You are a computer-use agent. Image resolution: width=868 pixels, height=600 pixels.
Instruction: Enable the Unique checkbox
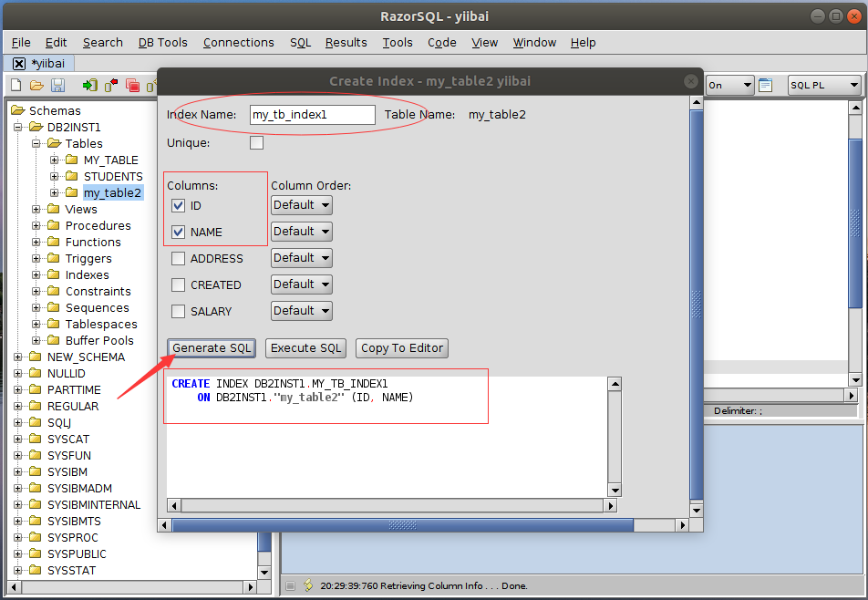tap(256, 142)
